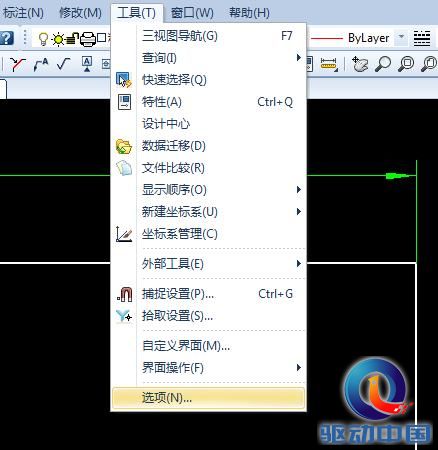Click the zoom magnifier tool icon
The image size is (438, 450).
[x=383, y=64]
